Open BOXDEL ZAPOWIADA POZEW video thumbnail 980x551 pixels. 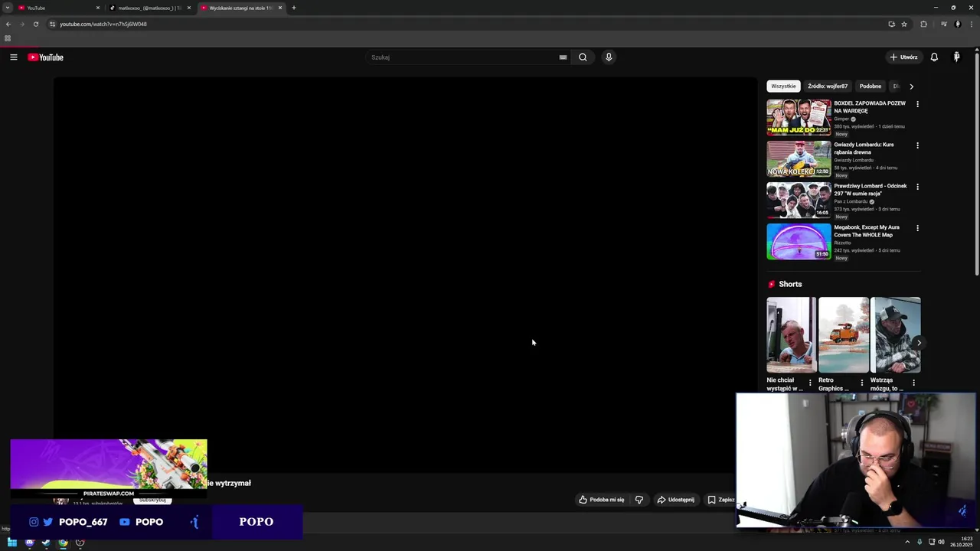point(799,117)
